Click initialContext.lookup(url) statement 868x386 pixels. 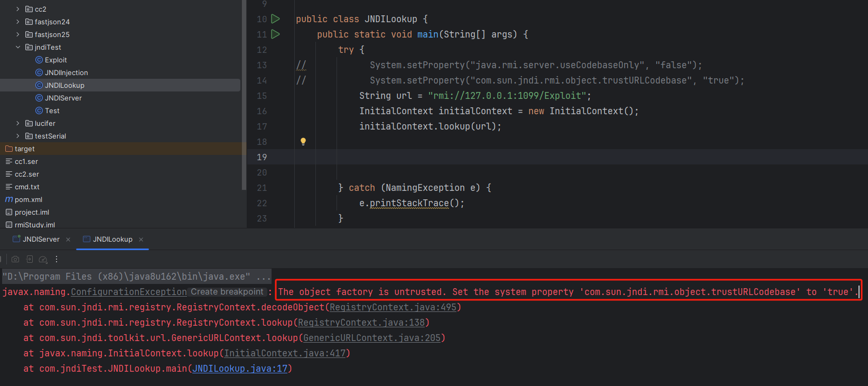431,126
